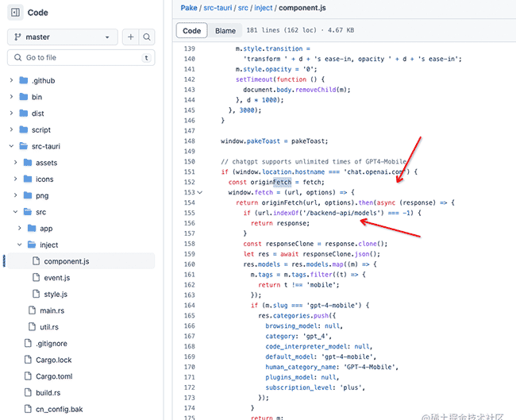Click the assets folder icon

(x=28, y=163)
